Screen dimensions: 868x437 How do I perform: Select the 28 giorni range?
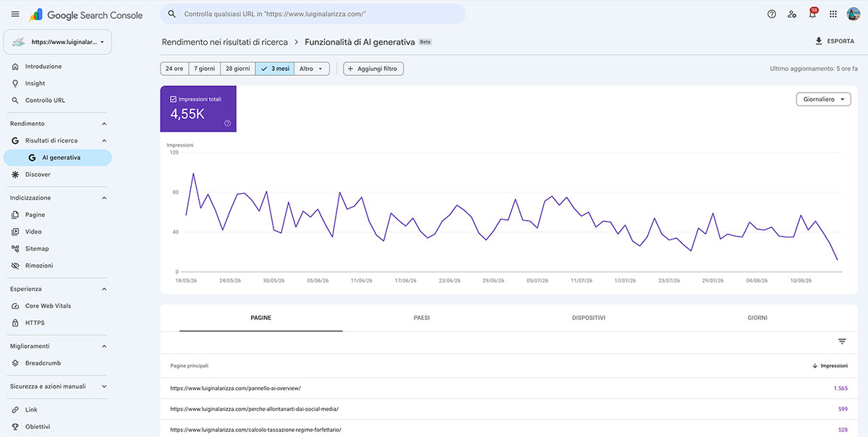[x=237, y=69]
